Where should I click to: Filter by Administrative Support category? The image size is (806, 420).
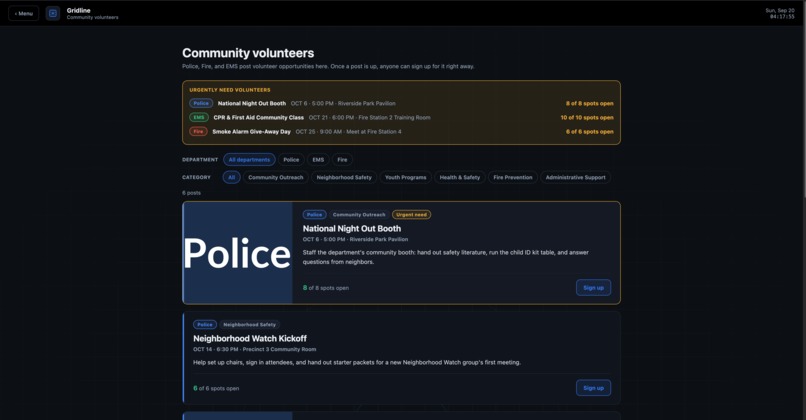(576, 177)
